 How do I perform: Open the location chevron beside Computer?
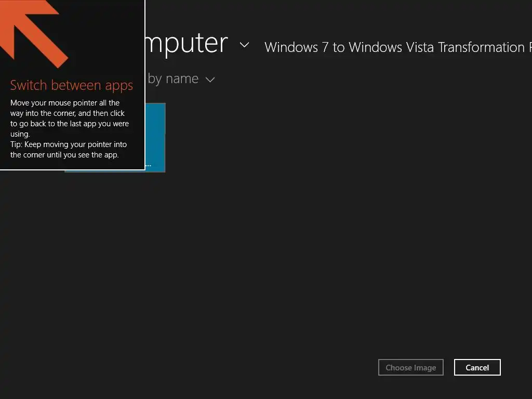244,45
